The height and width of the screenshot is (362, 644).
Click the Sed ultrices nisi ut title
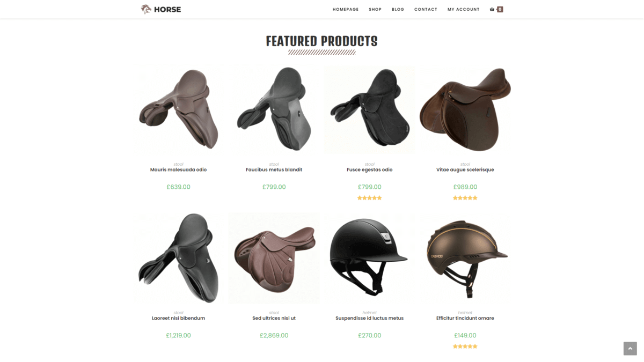tap(274, 318)
